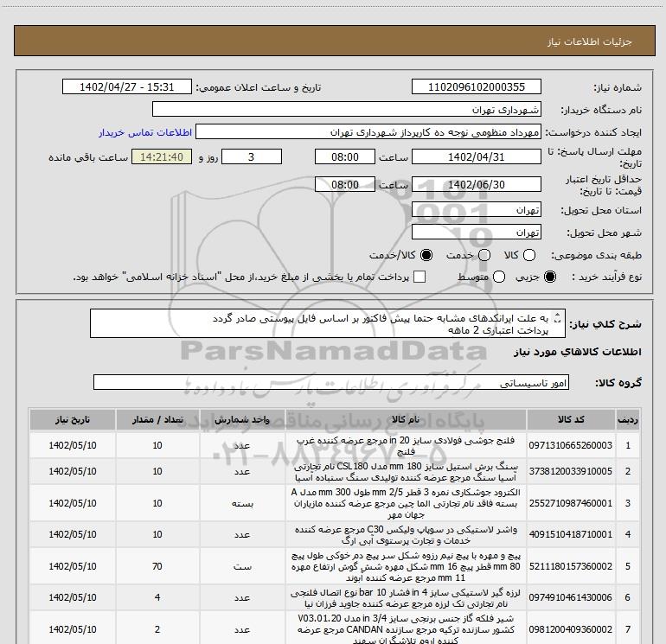Click the announcement date field 1402/04/27 - 15:31
This screenshot has width=666, height=644.
click(127, 86)
